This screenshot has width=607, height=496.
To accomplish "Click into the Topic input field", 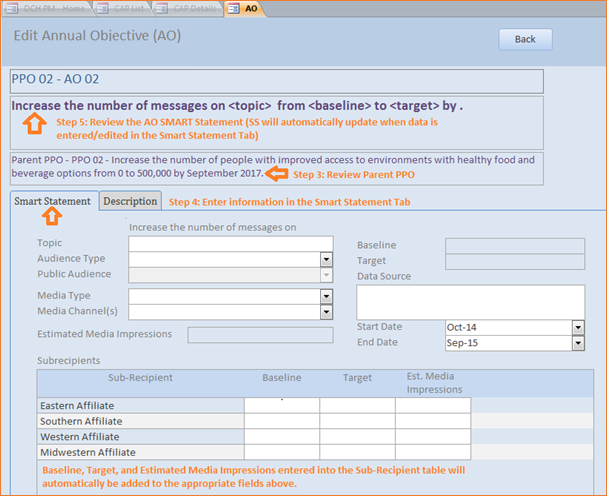I will coord(231,244).
